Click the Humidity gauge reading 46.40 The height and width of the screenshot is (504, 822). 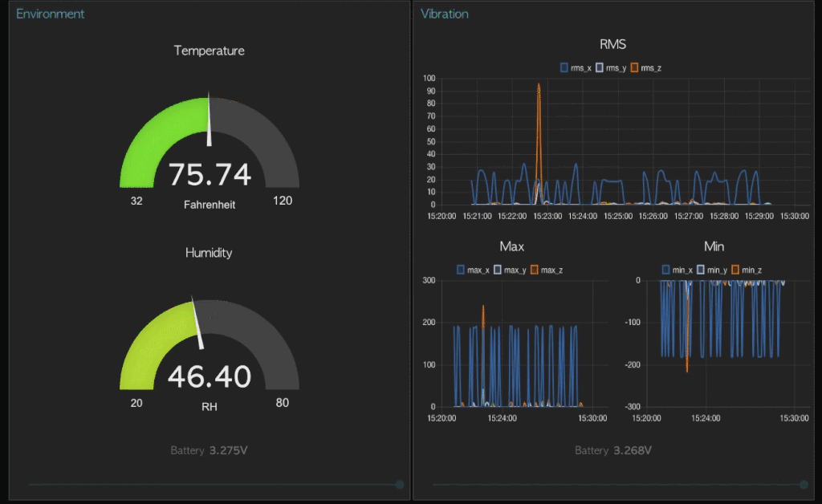210,376
